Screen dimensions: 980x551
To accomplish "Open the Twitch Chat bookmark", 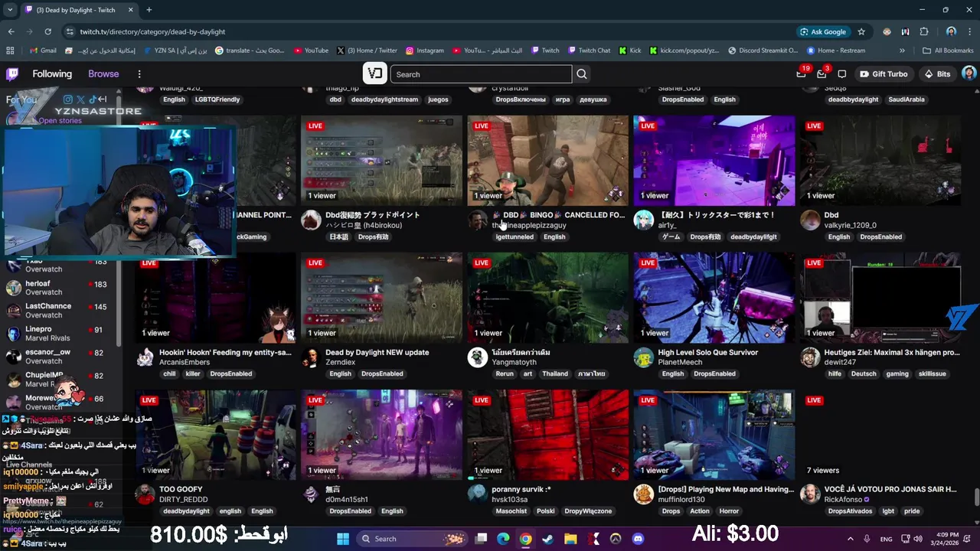I will pos(589,51).
